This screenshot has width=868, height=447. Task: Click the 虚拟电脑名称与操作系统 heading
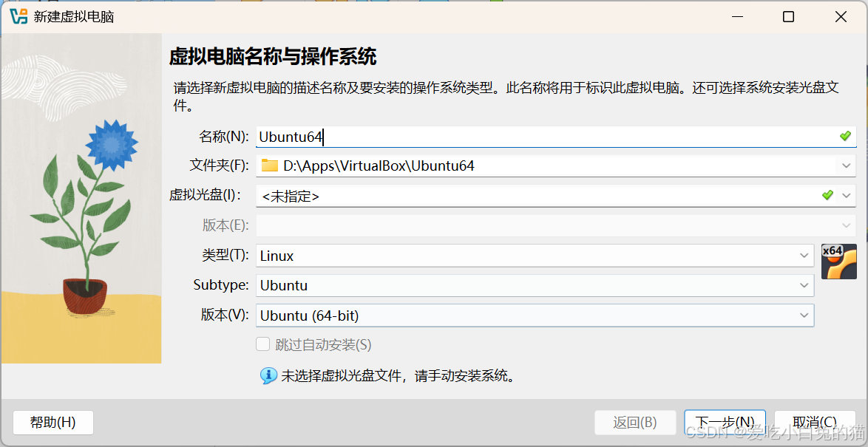point(273,57)
